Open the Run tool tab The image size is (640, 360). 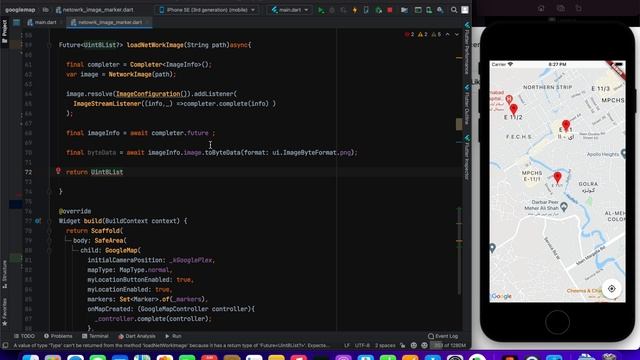click(x=173, y=336)
